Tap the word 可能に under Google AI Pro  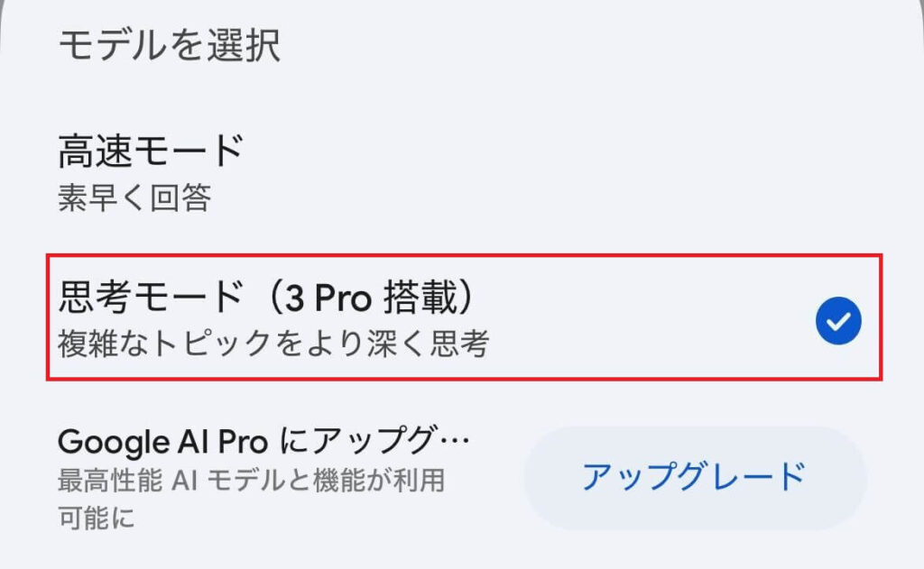point(96,519)
